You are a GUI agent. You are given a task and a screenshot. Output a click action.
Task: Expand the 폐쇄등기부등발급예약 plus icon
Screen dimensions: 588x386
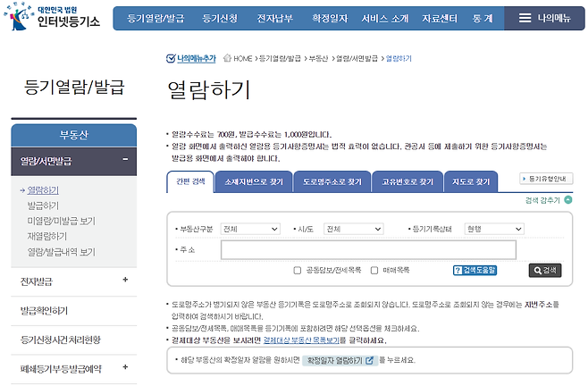pos(125,367)
